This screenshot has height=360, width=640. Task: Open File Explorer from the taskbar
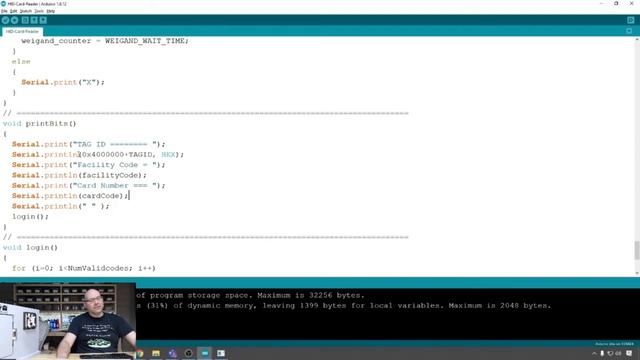pyautogui.click(x=156, y=353)
